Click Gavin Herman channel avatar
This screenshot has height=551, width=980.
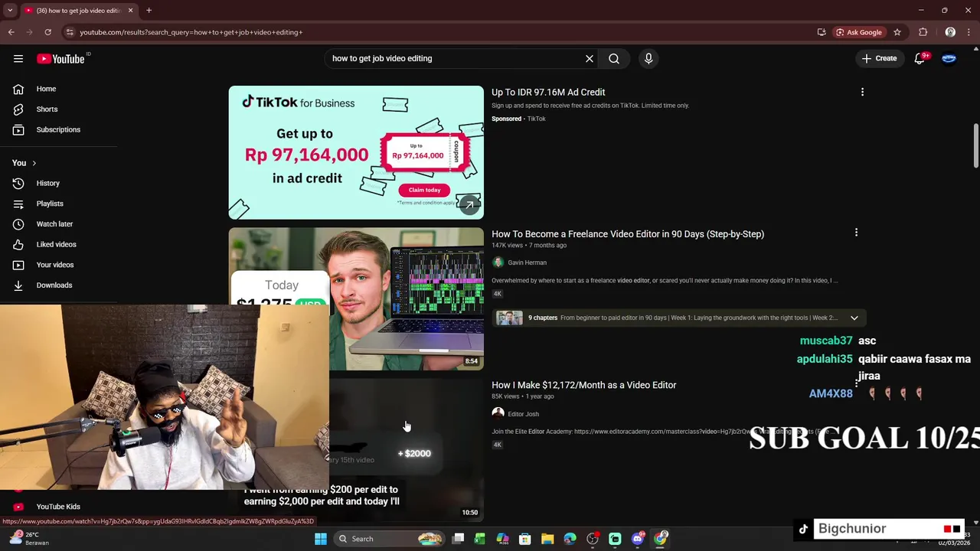click(x=498, y=262)
